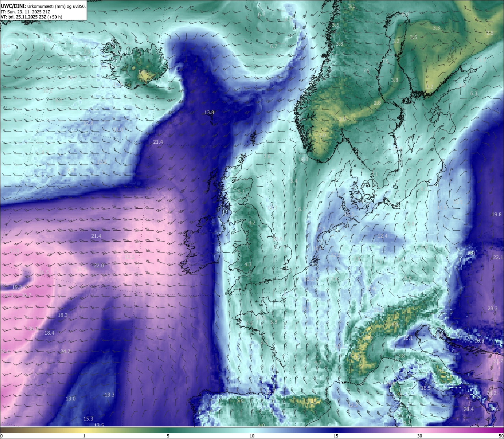Screen dimensions: 504x439
Task: Click the 15 tick on the colour scale
Action: 336,435
